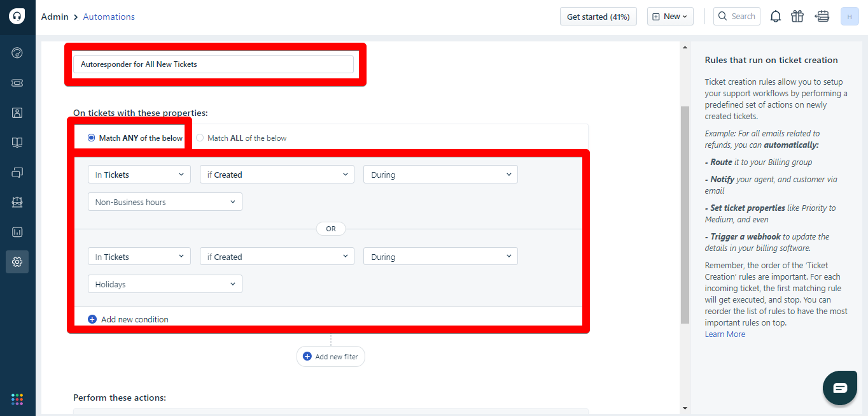The image size is (868, 416).
Task: Open the Admin gear icon in sidebar
Action: tap(17, 262)
